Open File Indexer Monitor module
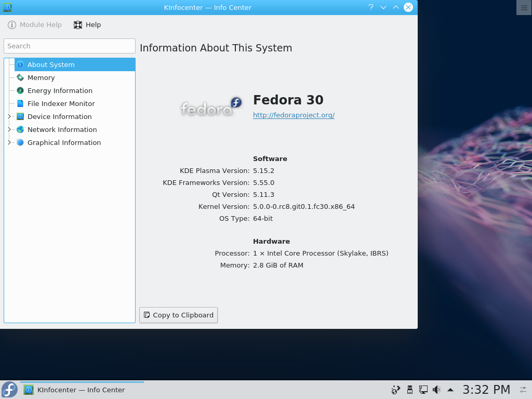 click(75, 103)
